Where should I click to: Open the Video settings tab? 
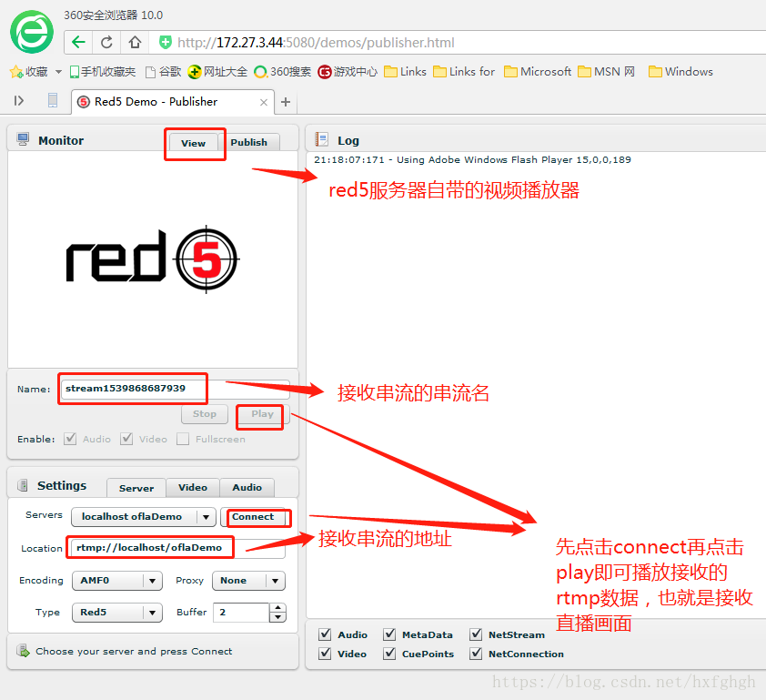click(x=193, y=487)
